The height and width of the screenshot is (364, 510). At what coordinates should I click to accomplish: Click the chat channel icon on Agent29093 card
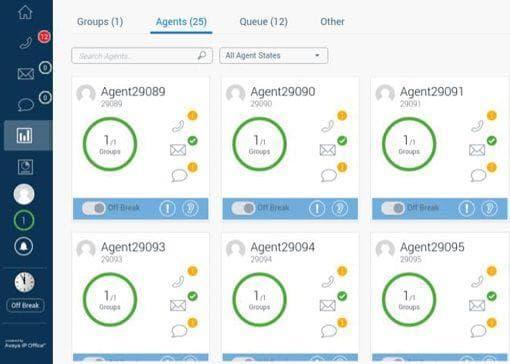pyautogui.click(x=179, y=331)
